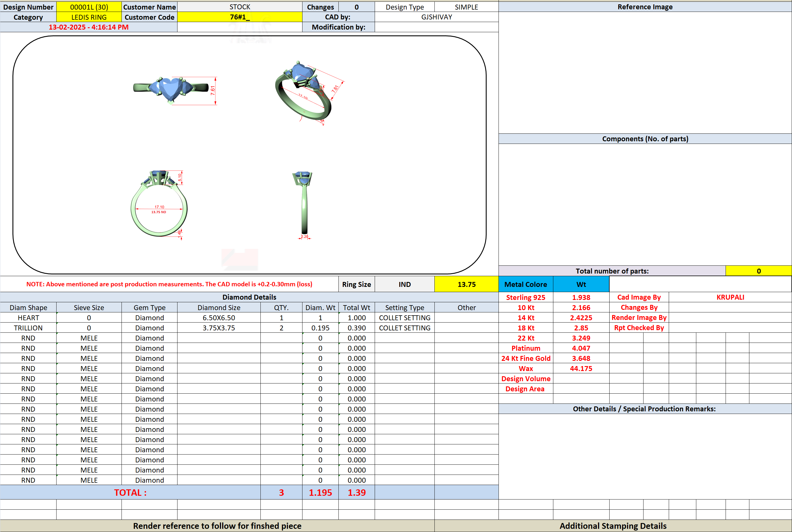Click the Components (No. of parts) header
The width and height of the screenshot is (792, 532).
coord(645,139)
